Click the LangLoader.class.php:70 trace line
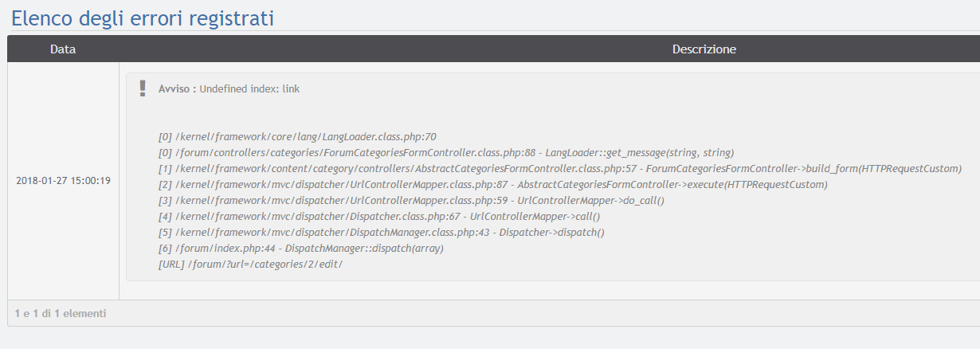980x349 pixels. coord(297,136)
